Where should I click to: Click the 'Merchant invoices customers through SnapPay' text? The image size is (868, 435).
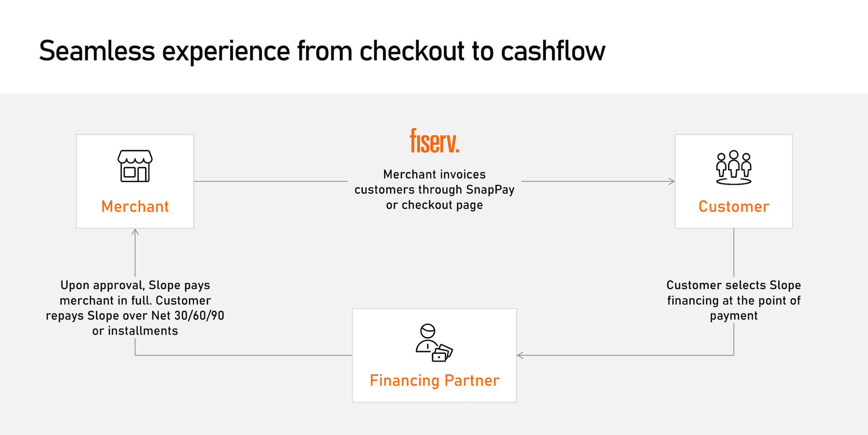[x=434, y=182]
